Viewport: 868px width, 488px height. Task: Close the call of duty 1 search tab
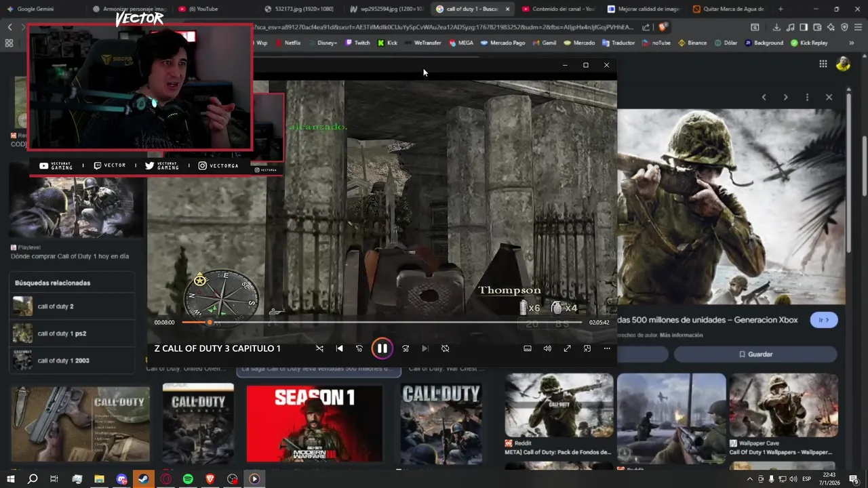[x=507, y=9]
